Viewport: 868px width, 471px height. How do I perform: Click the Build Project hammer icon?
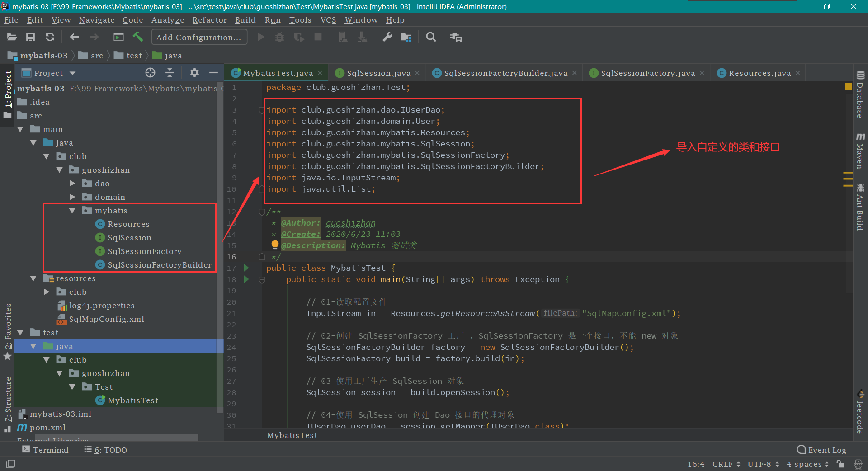[138, 37]
